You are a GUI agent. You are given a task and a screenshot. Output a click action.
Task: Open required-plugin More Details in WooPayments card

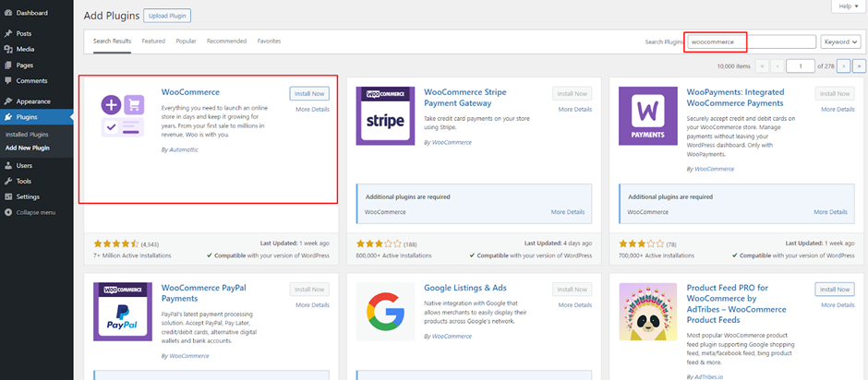point(830,212)
